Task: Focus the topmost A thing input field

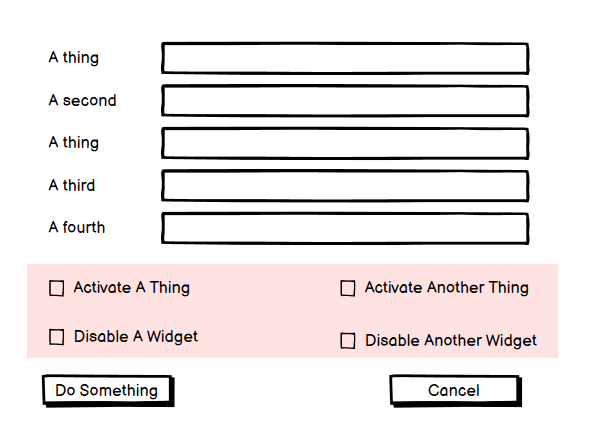Action: (x=345, y=58)
